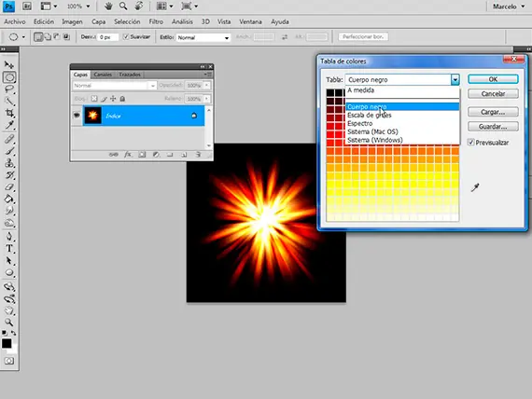Switch to the Trazados tab
The width and height of the screenshot is (532, 399).
[130, 75]
